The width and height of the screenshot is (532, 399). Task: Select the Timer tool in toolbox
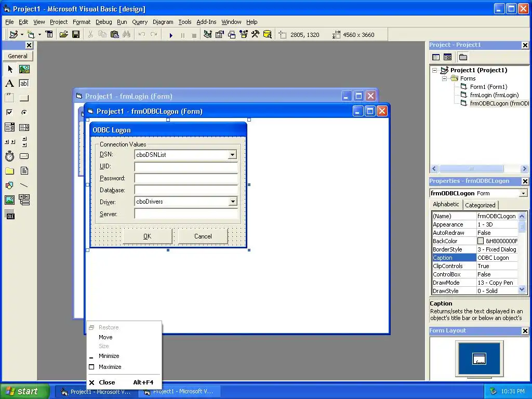click(x=10, y=156)
